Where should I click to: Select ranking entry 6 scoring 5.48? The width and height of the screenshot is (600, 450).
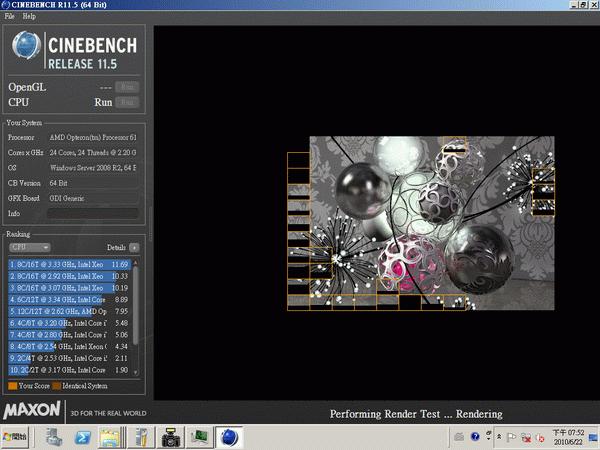point(69,323)
